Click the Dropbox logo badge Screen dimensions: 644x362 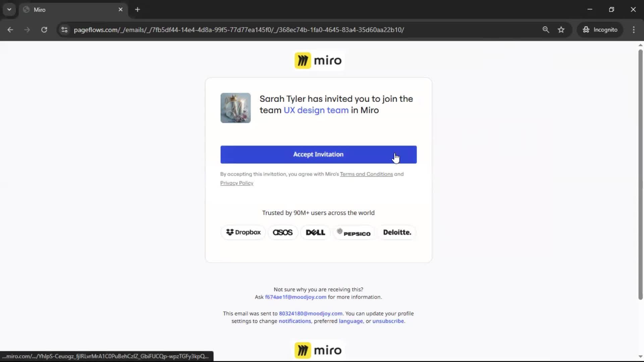tap(243, 232)
